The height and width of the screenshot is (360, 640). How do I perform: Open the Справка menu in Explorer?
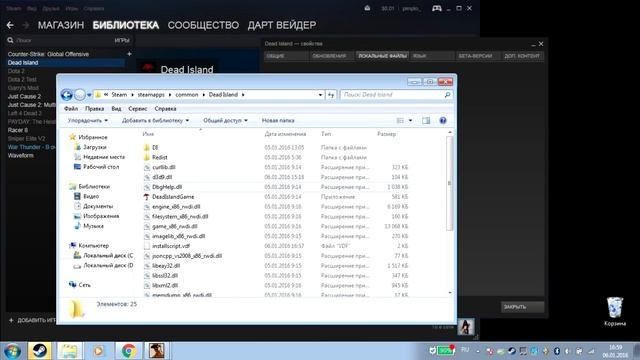pos(165,109)
